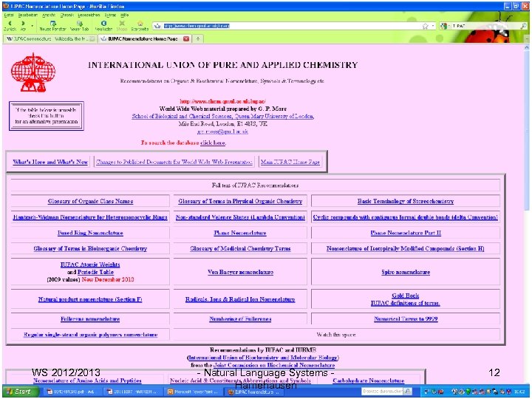Open the Lesezeichen menu
The width and height of the screenshot is (532, 399).
[x=89, y=15]
